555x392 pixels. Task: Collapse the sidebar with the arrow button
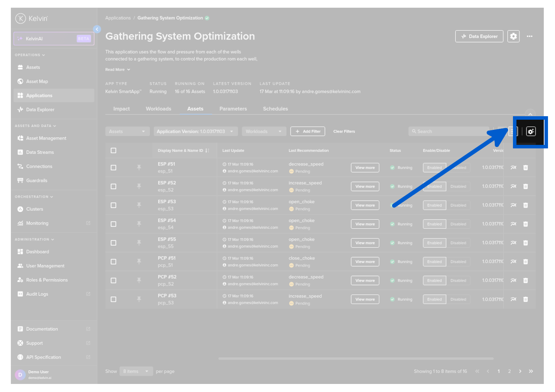97,29
